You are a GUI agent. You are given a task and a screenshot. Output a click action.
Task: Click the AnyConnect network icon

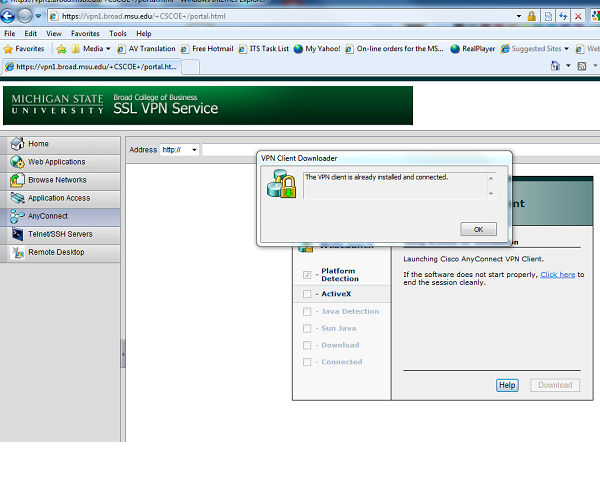tap(17, 216)
